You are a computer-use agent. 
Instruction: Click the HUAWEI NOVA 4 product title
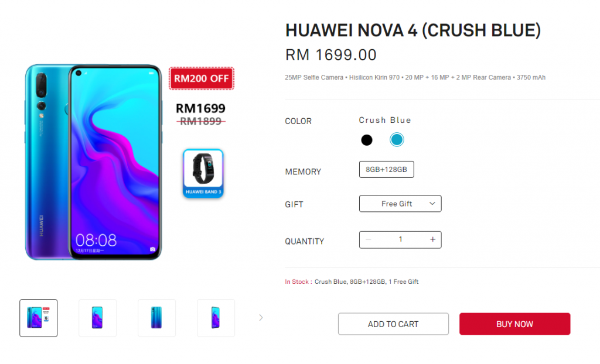point(413,30)
